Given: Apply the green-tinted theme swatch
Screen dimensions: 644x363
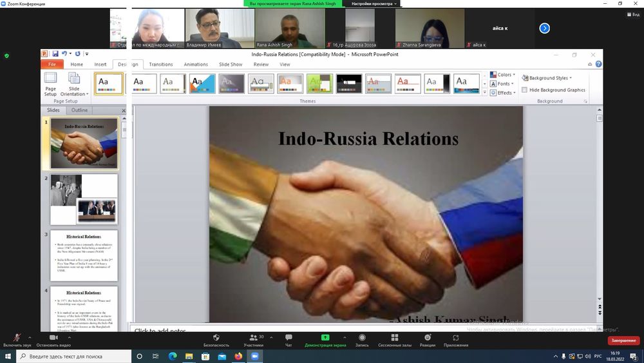Looking at the screenshot, I should point(319,83).
